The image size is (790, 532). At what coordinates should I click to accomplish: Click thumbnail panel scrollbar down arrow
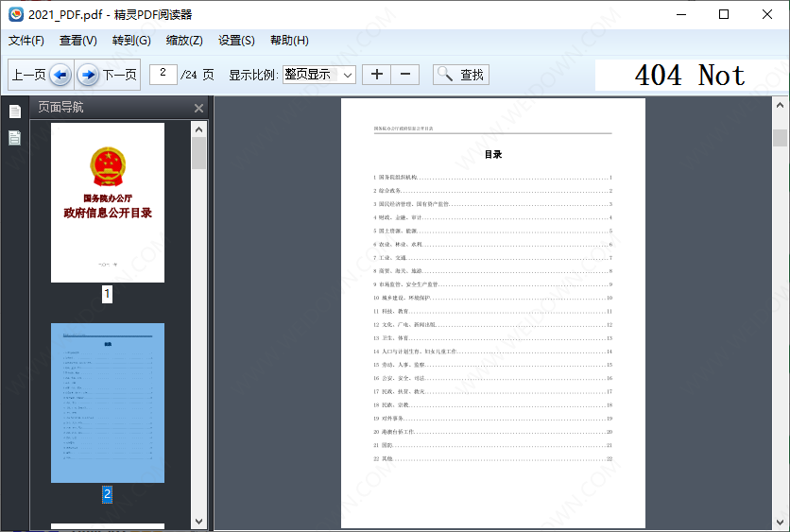pyautogui.click(x=198, y=521)
